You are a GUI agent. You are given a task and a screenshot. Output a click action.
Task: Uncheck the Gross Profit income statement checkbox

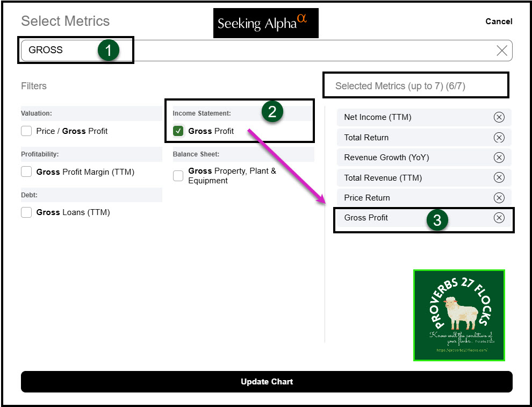tap(178, 131)
